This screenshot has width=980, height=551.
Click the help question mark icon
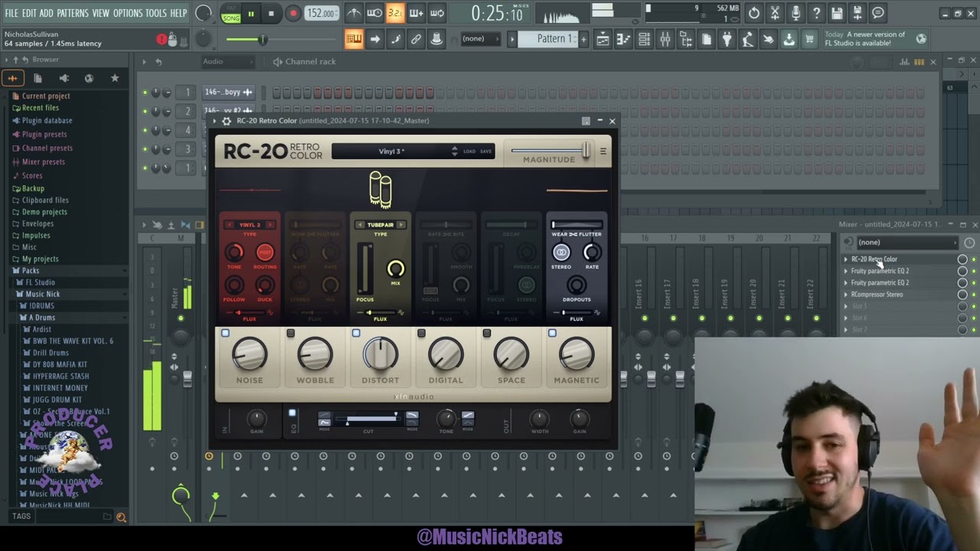[816, 13]
